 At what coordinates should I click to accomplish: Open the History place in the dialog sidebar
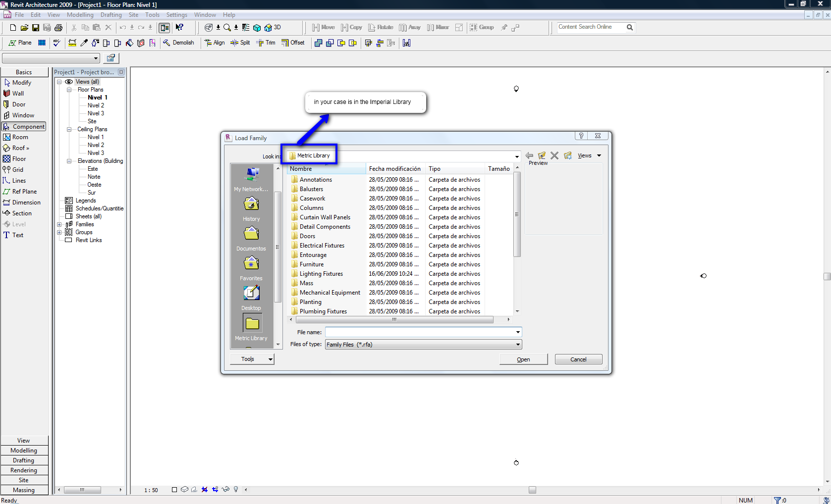click(251, 209)
